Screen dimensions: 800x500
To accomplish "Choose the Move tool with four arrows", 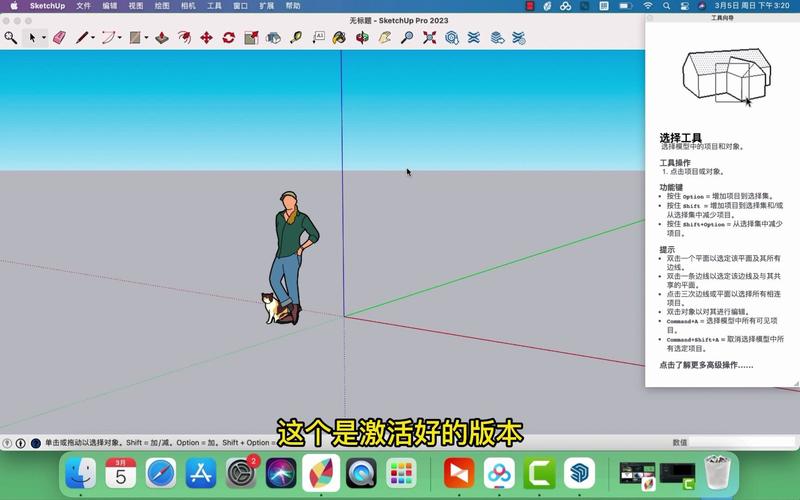I will click(x=206, y=38).
